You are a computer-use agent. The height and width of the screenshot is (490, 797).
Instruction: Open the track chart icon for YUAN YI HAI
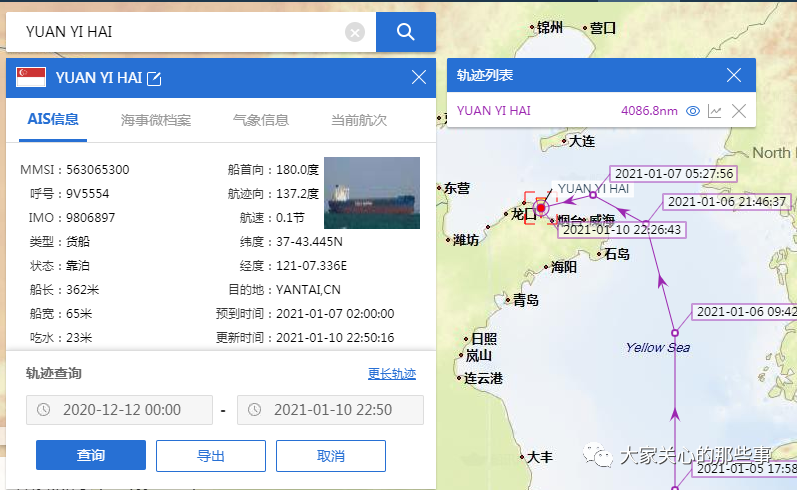point(715,111)
